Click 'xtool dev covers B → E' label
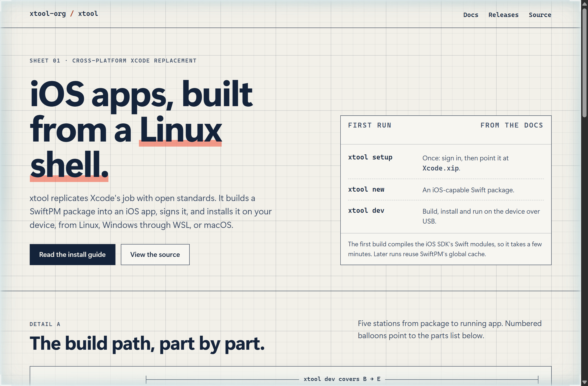This screenshot has height=386, width=588. coord(342,379)
